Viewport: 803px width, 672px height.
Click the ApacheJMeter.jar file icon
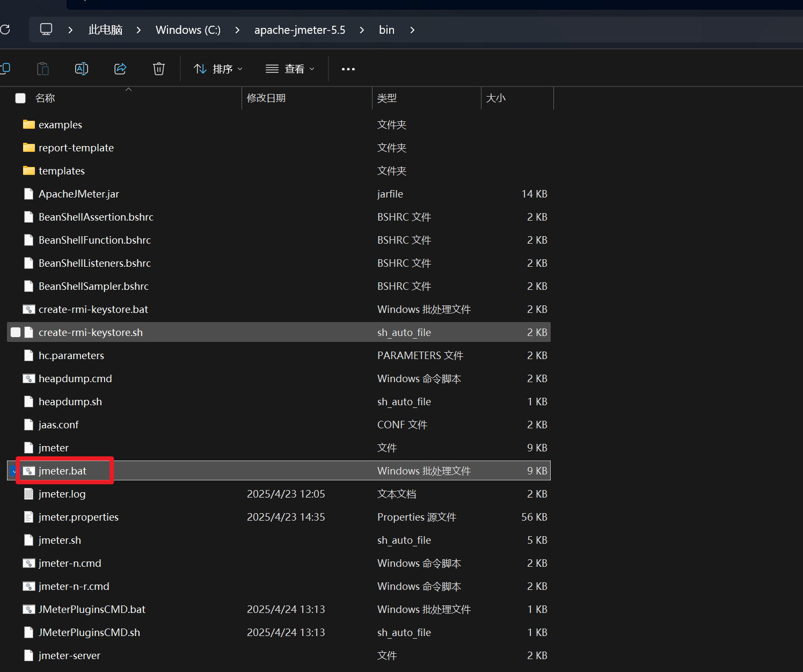tap(29, 194)
